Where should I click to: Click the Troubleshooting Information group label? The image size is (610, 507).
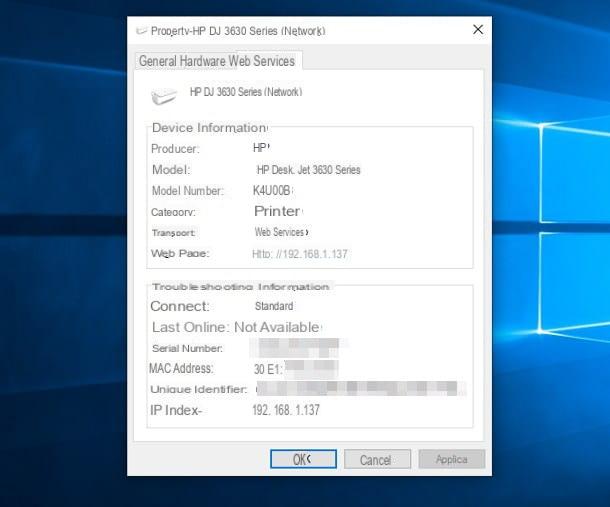pos(241,287)
